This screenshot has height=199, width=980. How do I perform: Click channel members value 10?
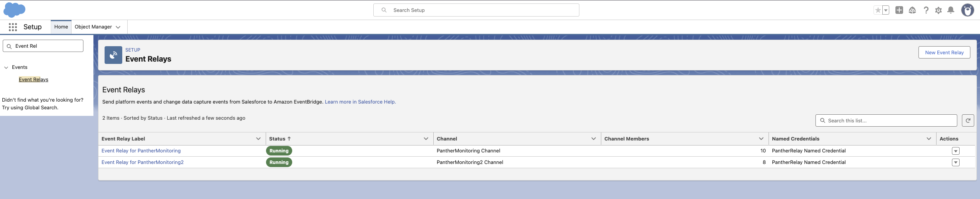(x=763, y=151)
